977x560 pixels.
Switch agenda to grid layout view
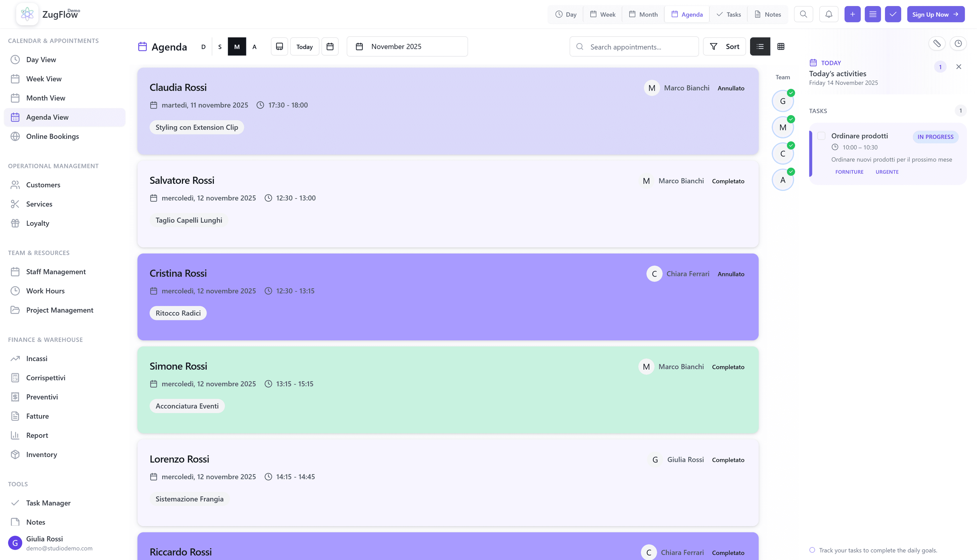click(781, 46)
